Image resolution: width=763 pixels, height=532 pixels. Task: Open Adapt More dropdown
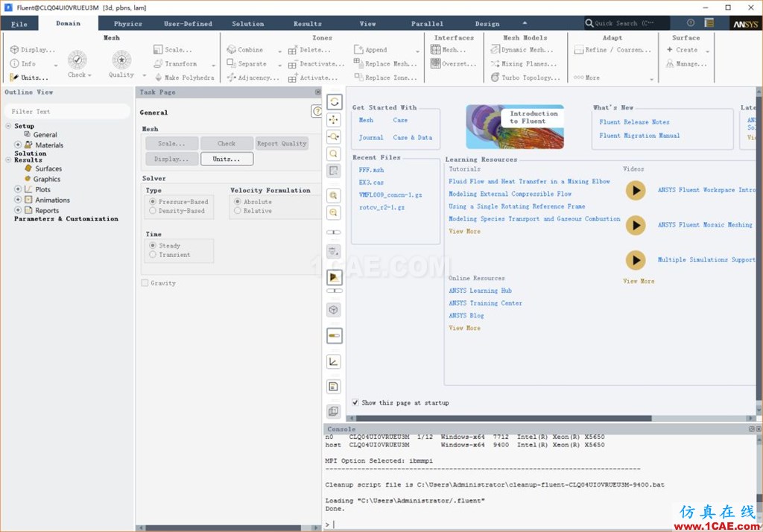651,78
